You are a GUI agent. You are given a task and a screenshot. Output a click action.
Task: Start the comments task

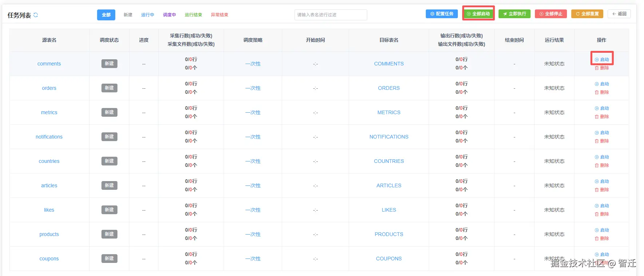tap(602, 60)
